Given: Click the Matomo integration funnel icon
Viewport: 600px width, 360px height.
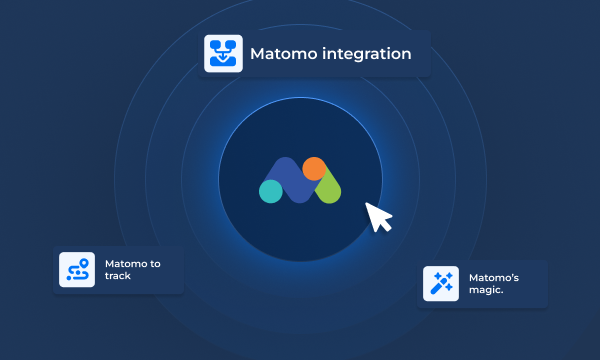Looking at the screenshot, I should coord(223,54).
